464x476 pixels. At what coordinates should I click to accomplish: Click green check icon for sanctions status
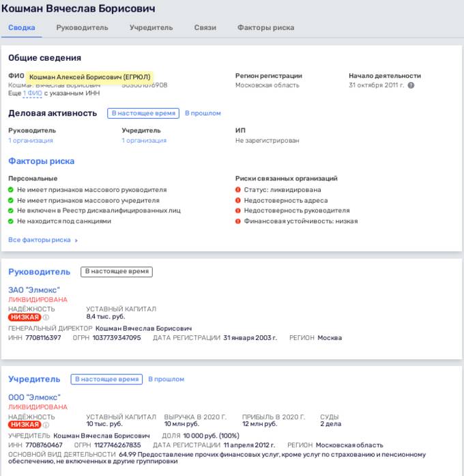[11, 221]
